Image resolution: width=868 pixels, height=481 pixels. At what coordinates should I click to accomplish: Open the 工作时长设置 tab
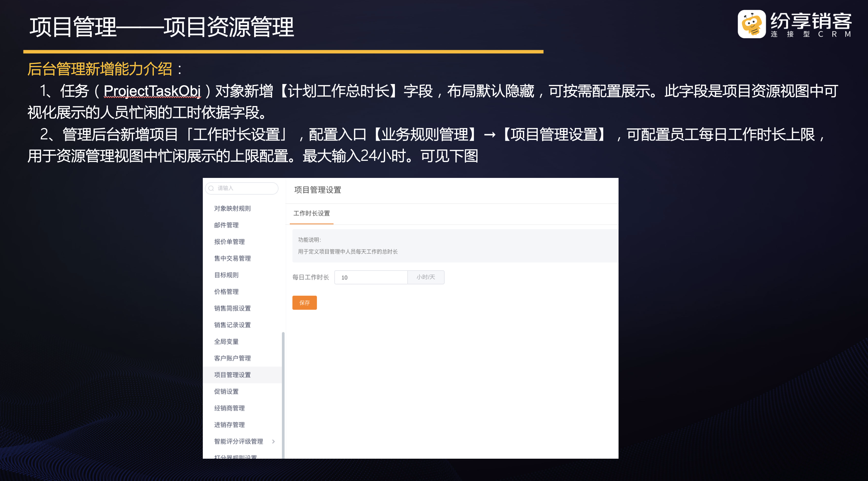(x=311, y=213)
